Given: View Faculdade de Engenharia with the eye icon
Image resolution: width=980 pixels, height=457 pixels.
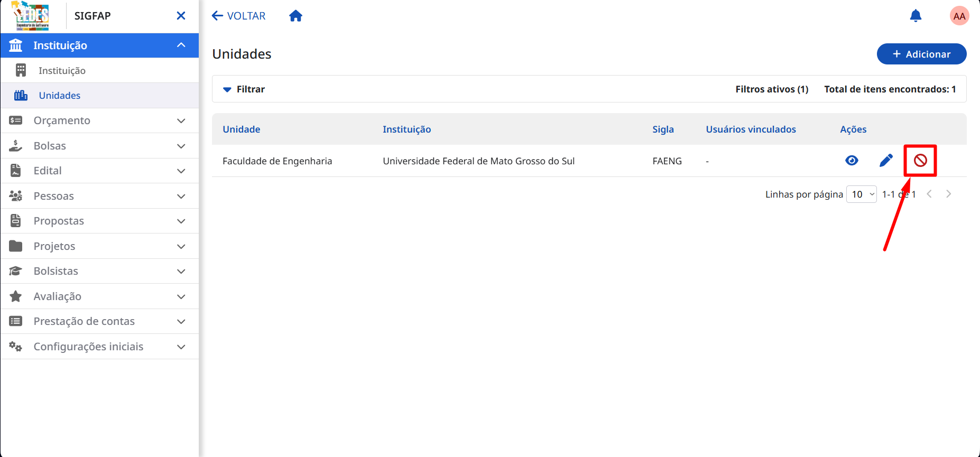Looking at the screenshot, I should click(852, 161).
